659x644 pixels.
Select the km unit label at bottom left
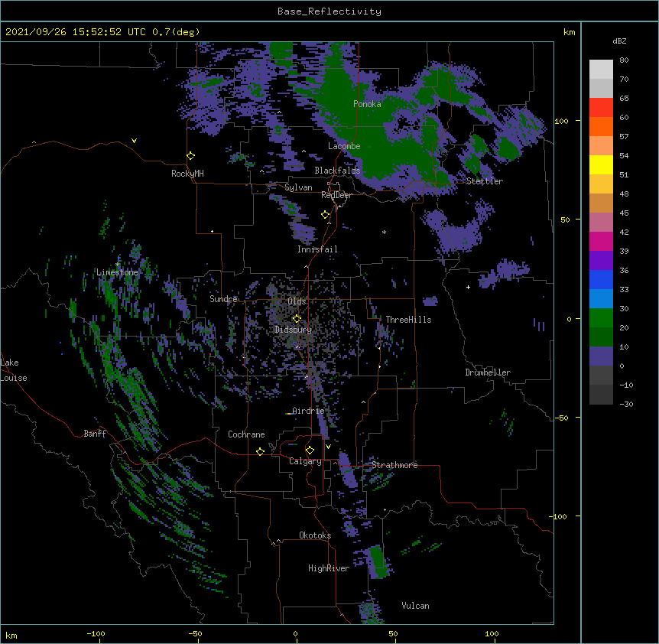[x=11, y=635]
